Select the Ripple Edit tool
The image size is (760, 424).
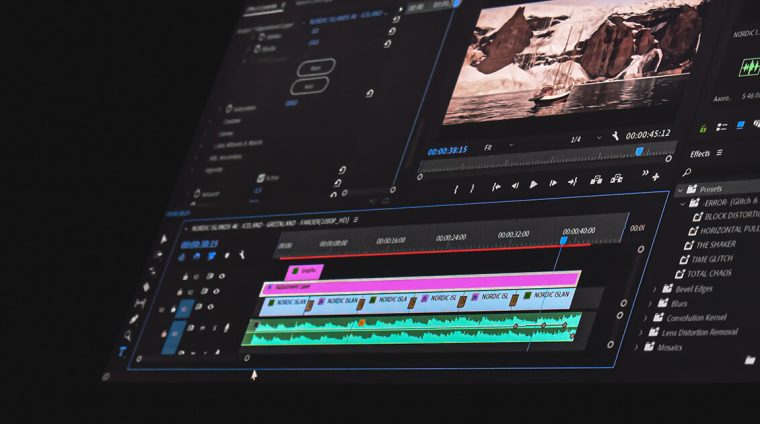pyautogui.click(x=153, y=271)
